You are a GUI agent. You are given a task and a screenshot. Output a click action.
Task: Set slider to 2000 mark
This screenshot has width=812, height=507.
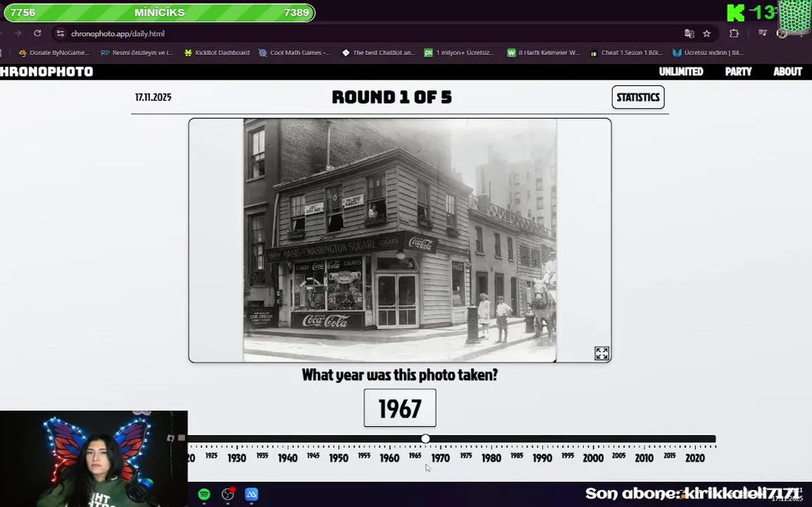pyautogui.click(x=593, y=458)
